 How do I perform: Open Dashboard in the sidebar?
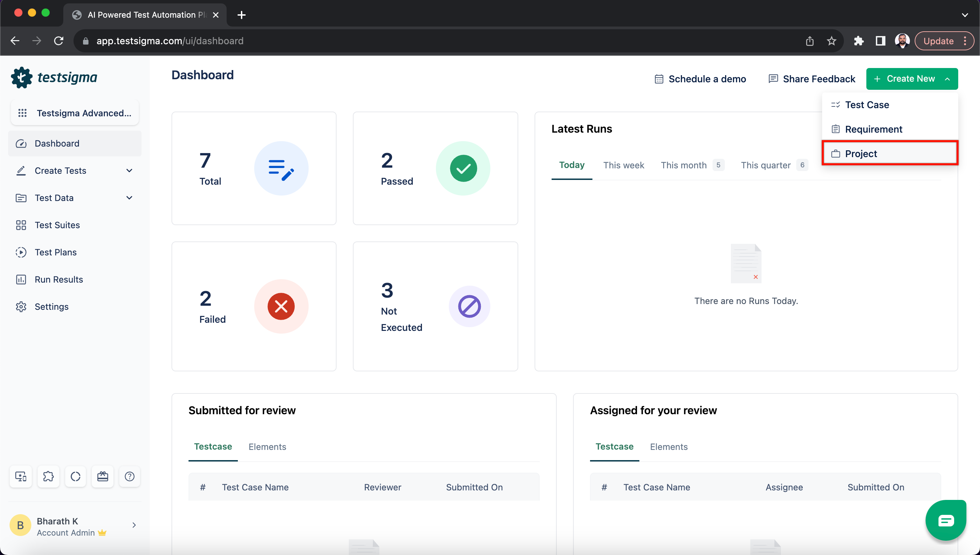click(75, 143)
